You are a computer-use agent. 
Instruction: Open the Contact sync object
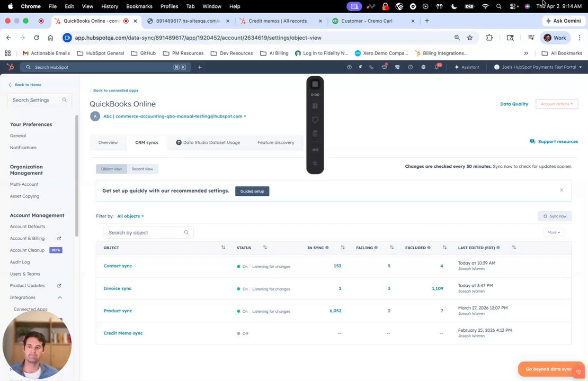click(118, 266)
